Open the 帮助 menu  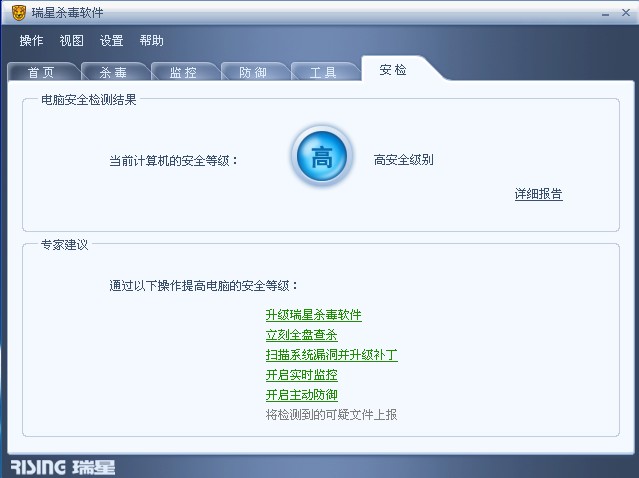[x=151, y=40]
